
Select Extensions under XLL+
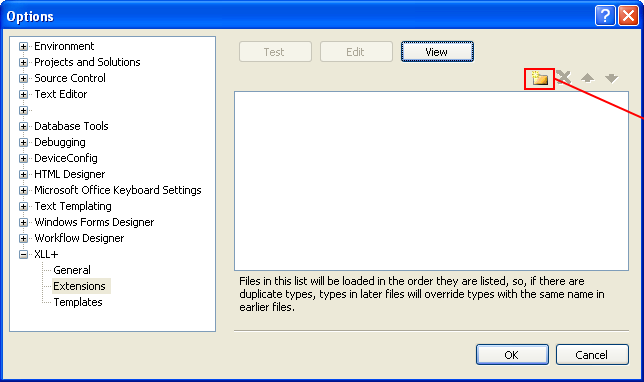(x=79, y=286)
